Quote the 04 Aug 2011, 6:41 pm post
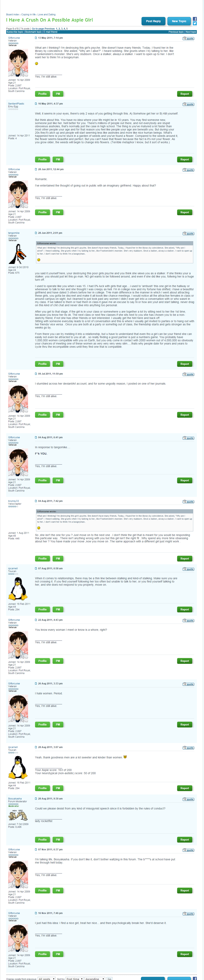 (188, 438)
